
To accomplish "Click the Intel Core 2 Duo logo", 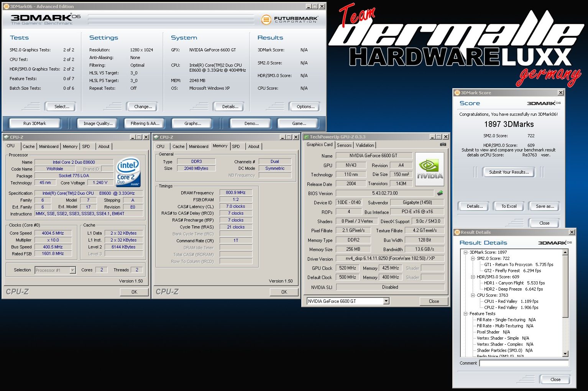I will (x=128, y=172).
